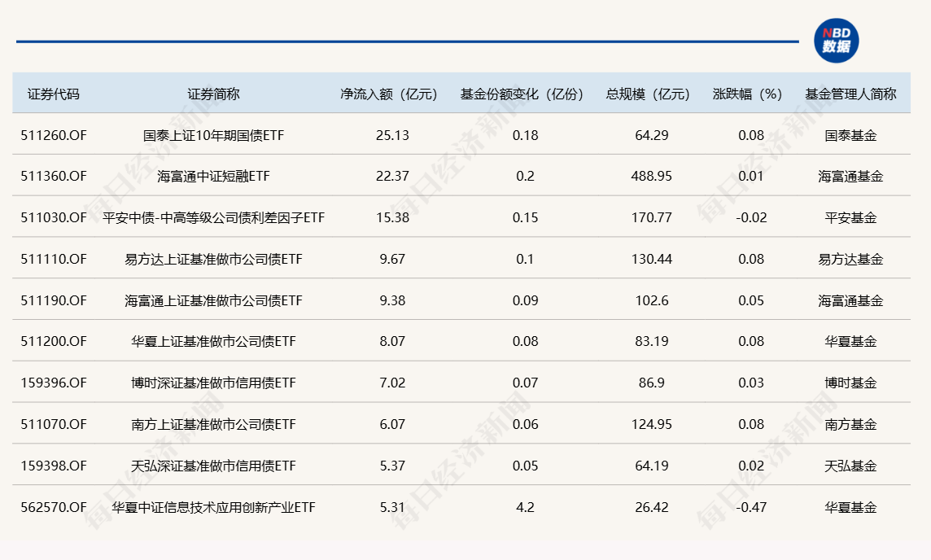
Task: Click the 涨跌幅（%） column header
Action: [x=748, y=94]
